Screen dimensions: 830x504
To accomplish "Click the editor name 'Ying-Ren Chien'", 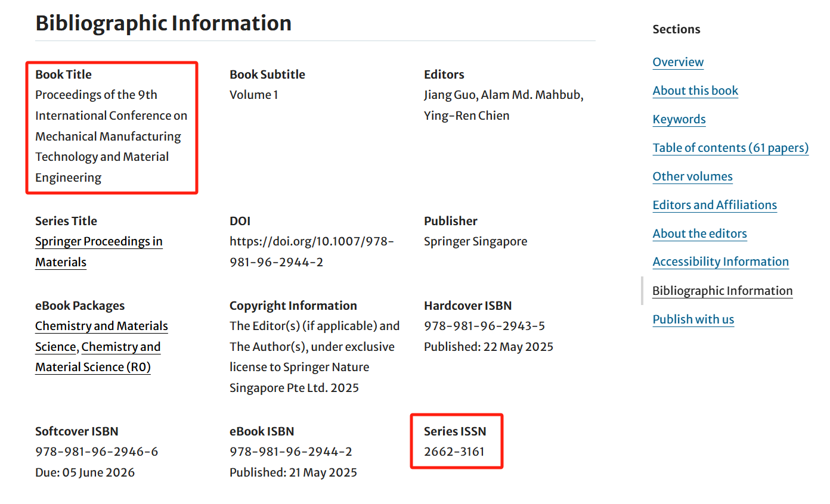I will (x=466, y=116).
